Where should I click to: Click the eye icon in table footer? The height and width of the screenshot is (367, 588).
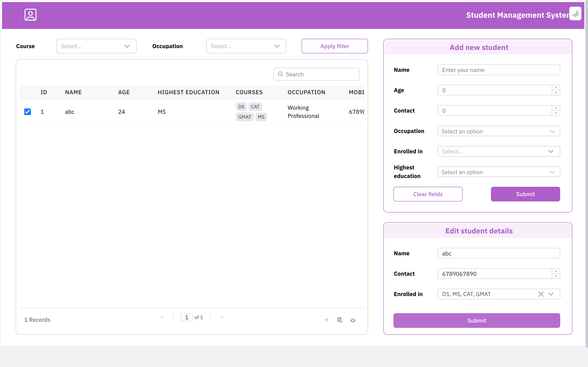pos(353,320)
